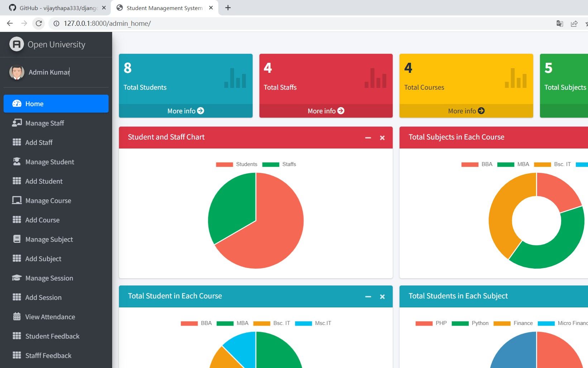This screenshot has width=588, height=368.
Task: Switch to the GitHub browser tab
Action: click(x=57, y=8)
